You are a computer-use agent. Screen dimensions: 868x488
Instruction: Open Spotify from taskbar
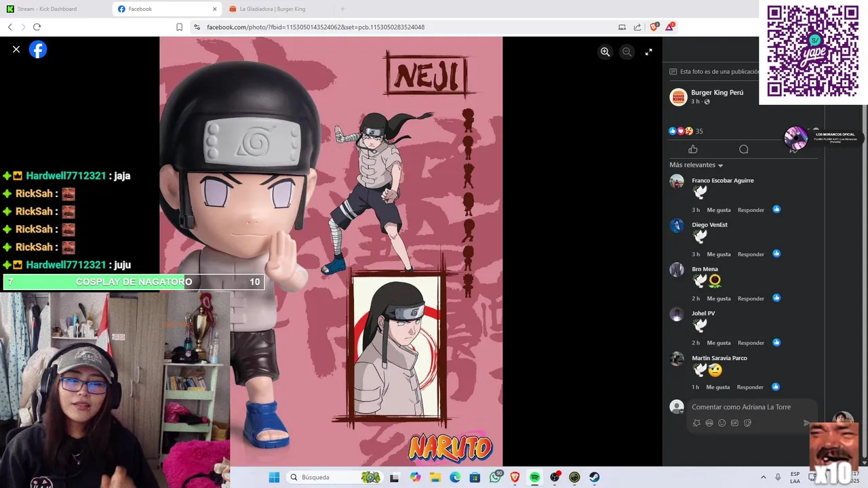534,477
